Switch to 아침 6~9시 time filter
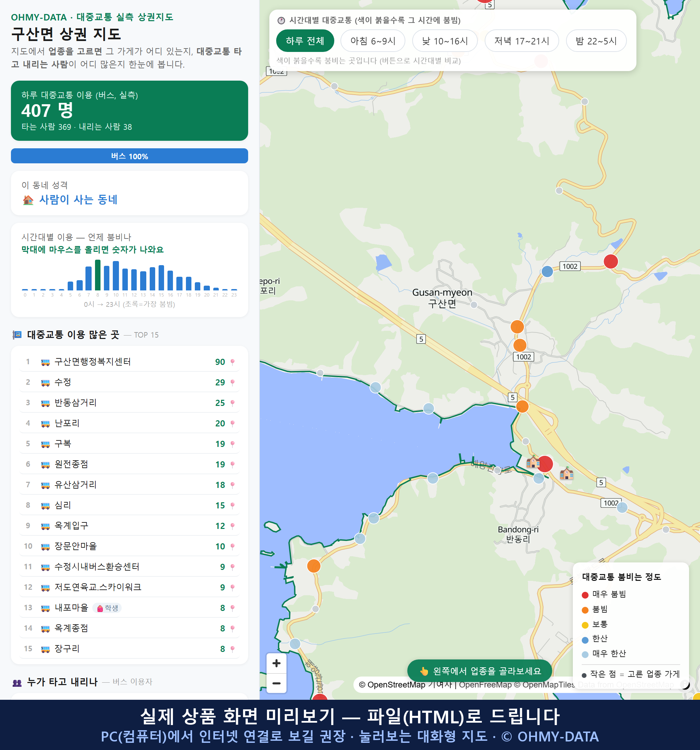The height and width of the screenshot is (750, 700). coord(373,41)
